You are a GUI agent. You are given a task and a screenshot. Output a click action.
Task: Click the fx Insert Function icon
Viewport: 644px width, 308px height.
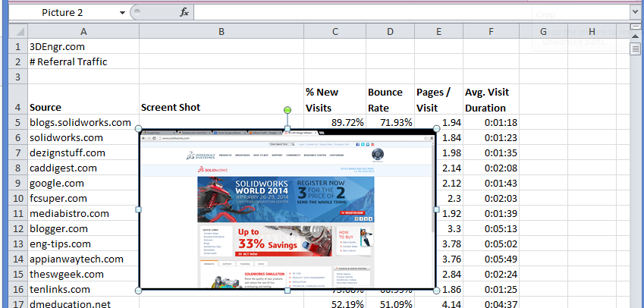click(184, 13)
